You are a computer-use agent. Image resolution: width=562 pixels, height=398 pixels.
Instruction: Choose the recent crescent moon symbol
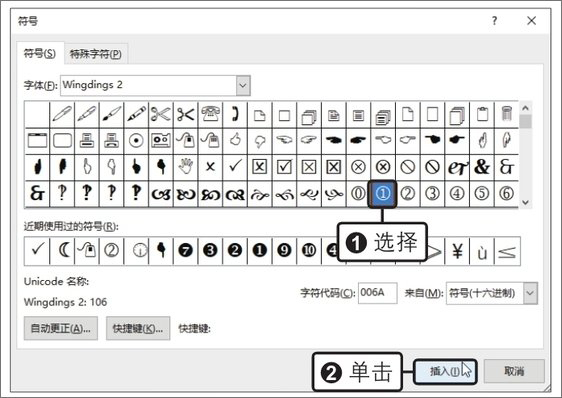62,250
